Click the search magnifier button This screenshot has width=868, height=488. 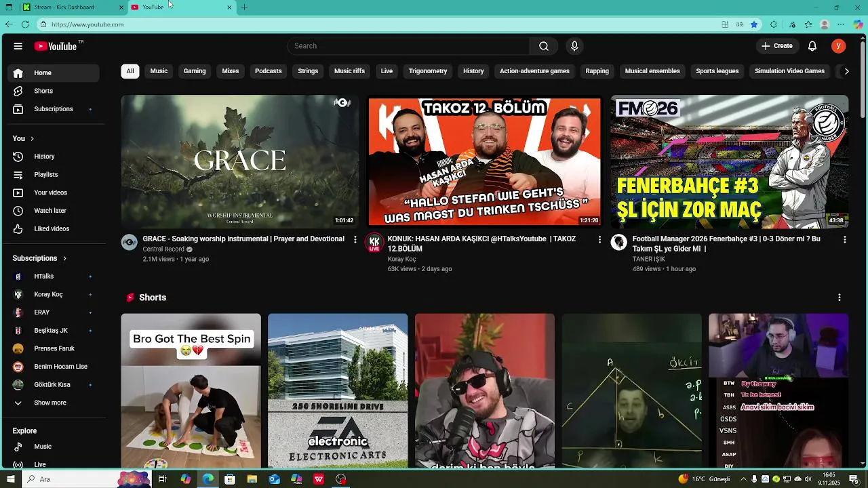coord(544,46)
